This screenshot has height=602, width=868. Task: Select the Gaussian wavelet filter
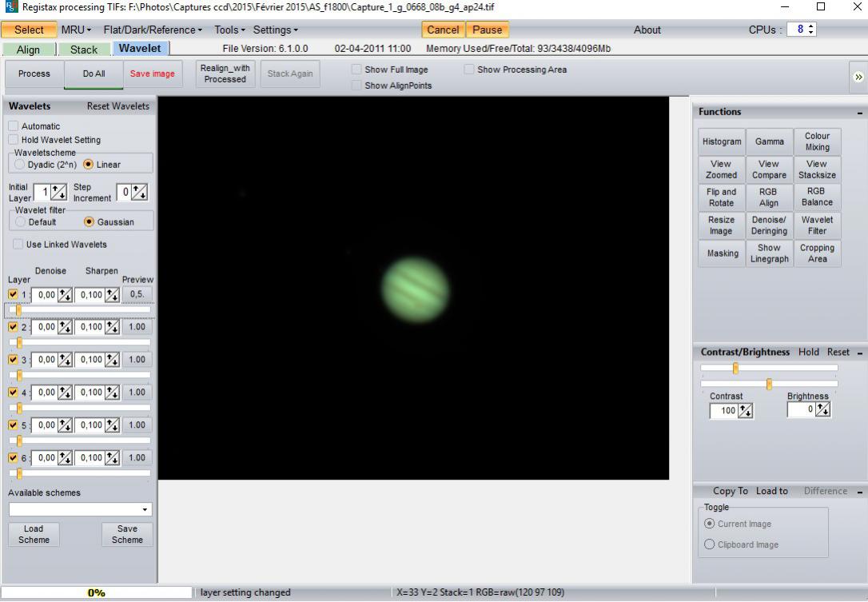click(x=89, y=222)
